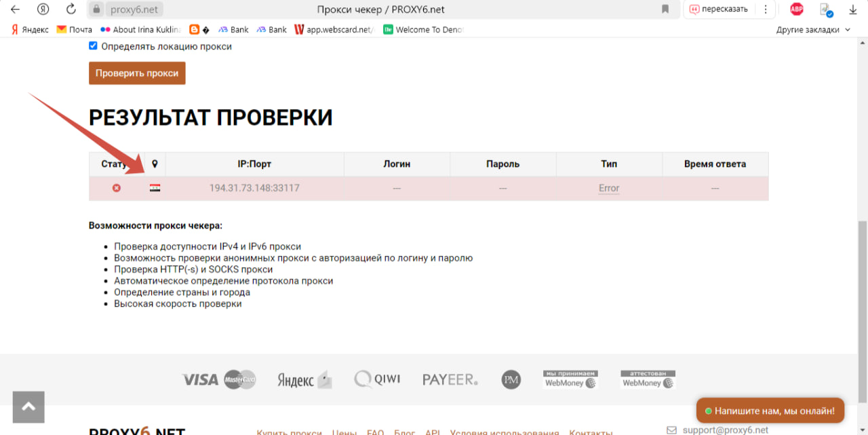The width and height of the screenshot is (868, 435).
Task: Click the Яндекс money payment logo
Action: (x=304, y=379)
